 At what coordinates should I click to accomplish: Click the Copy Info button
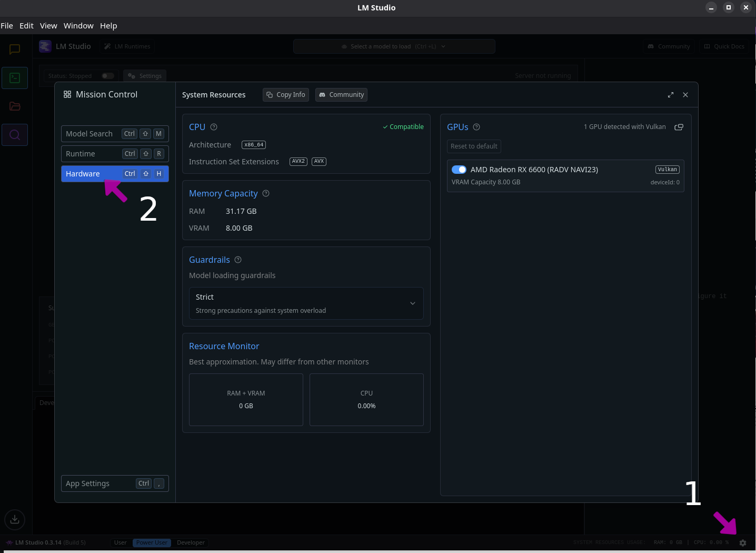point(286,95)
